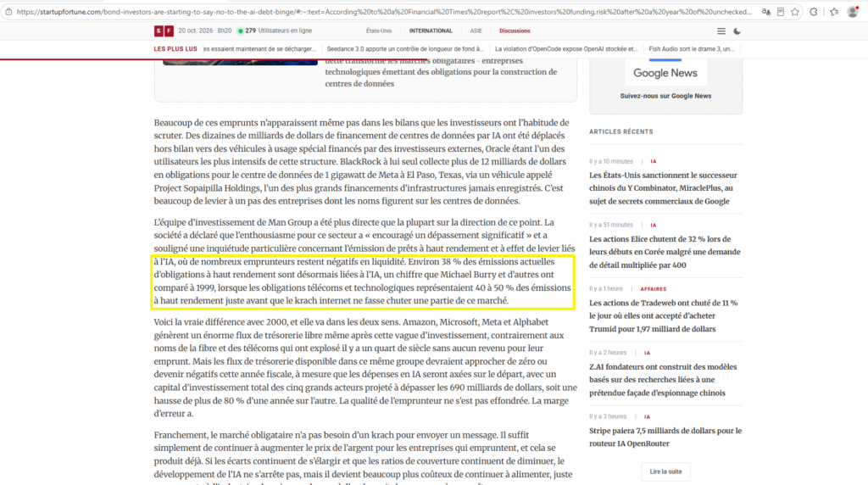Viewport: 868px width, 485px height.
Task: Open the Elice shares drop article
Action: [x=665, y=252]
